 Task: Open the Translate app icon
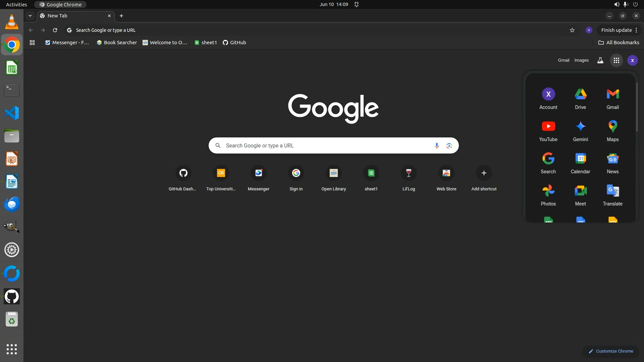point(612,195)
